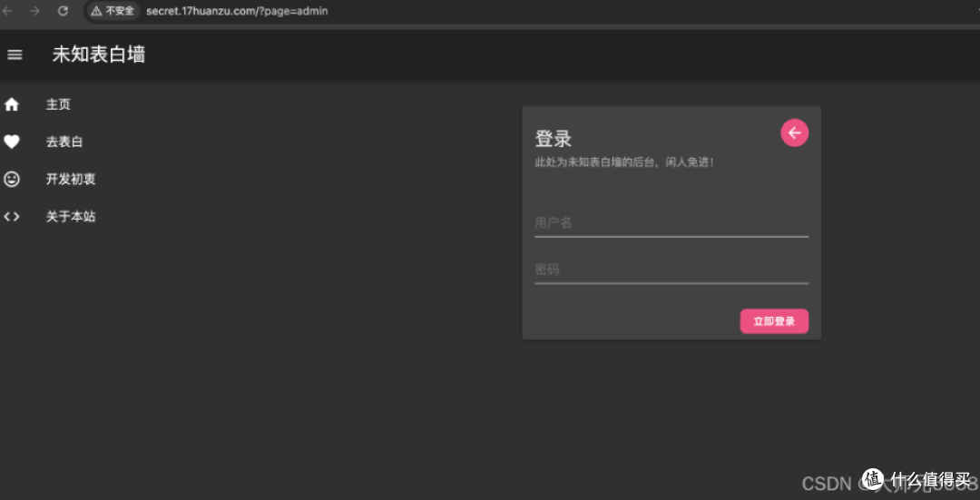980x500 pixels.
Task: Click the heart icon beside 去表白
Action: pos(12,142)
